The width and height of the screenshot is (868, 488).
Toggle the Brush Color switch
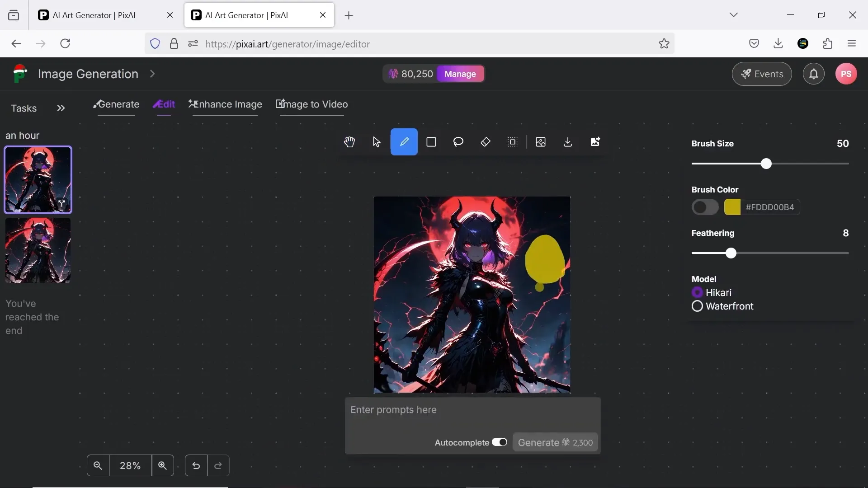click(705, 207)
